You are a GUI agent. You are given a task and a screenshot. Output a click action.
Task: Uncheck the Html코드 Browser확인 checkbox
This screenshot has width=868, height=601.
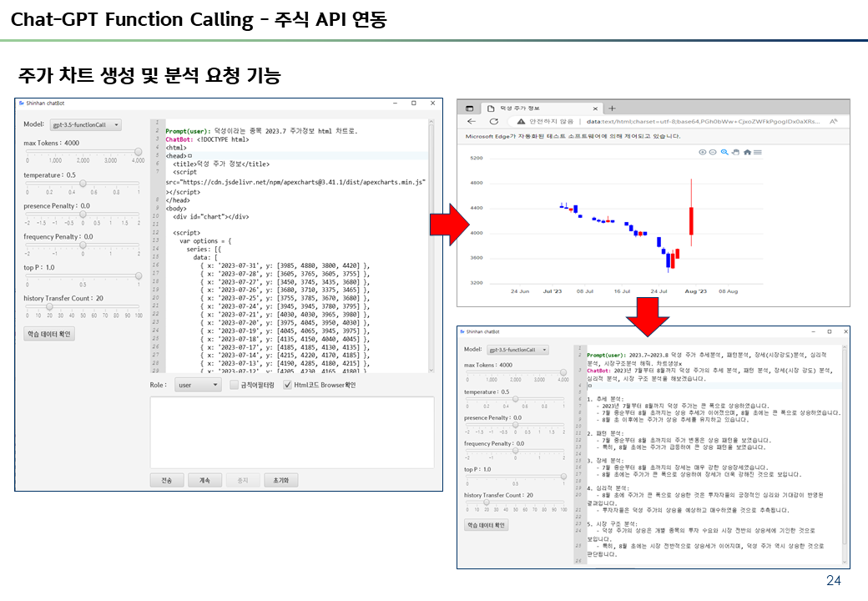287,385
